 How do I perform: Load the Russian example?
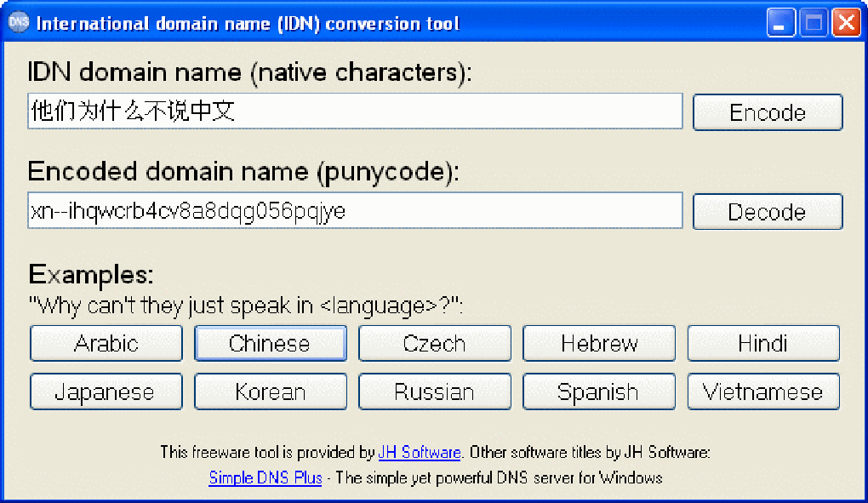point(435,392)
